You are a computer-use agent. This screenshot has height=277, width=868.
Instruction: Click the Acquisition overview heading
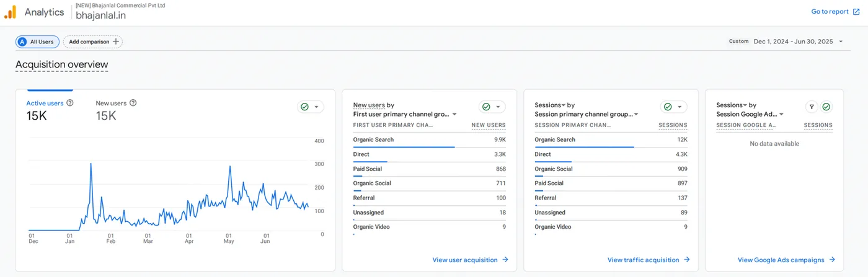coord(61,64)
